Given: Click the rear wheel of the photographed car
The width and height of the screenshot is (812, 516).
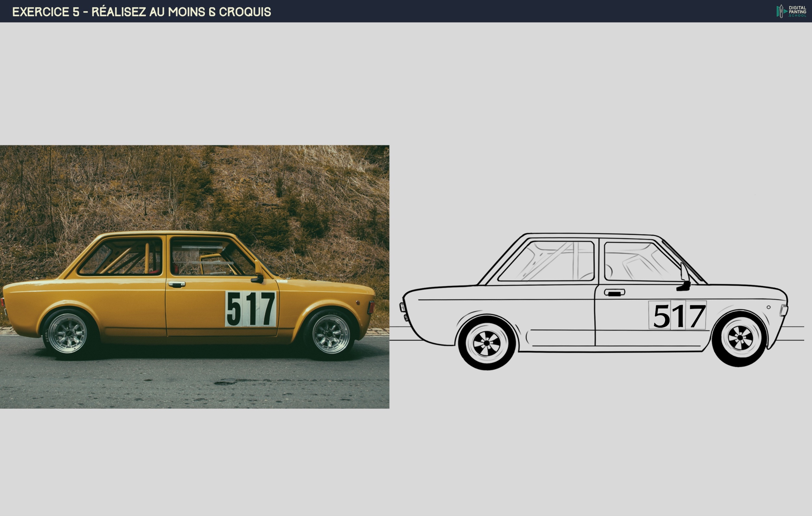Looking at the screenshot, I should pos(68,333).
